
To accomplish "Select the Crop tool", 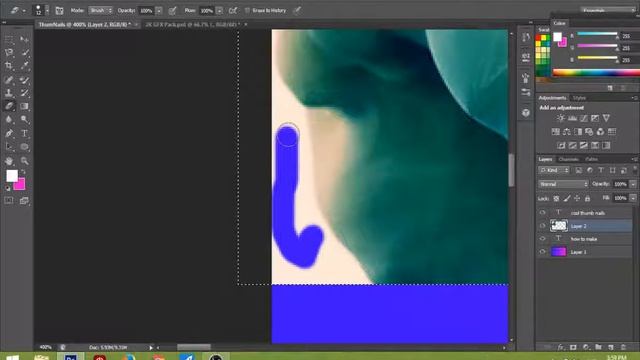I will tap(9, 66).
